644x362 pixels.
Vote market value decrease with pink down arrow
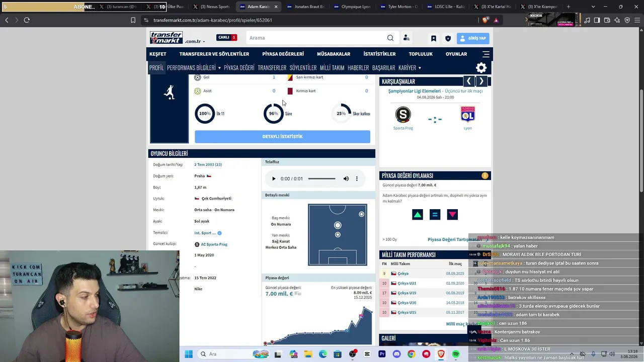click(x=452, y=215)
